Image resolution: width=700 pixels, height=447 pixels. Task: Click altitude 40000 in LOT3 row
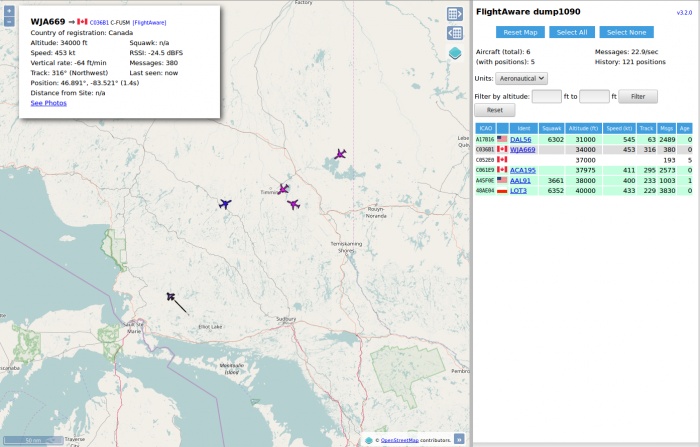tap(585, 191)
